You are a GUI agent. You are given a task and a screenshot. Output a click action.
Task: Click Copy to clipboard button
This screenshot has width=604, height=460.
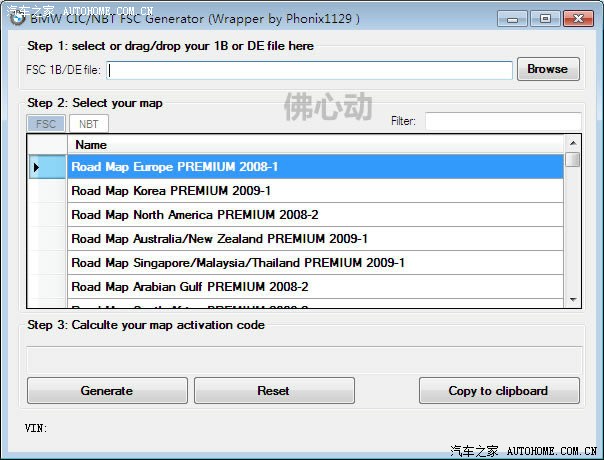coord(498,391)
